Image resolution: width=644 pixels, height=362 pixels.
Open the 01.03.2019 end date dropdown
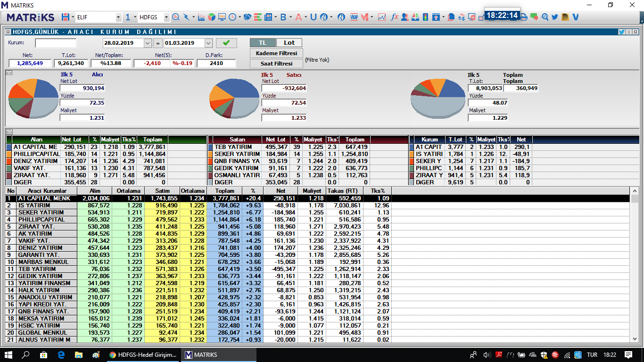click(x=209, y=43)
